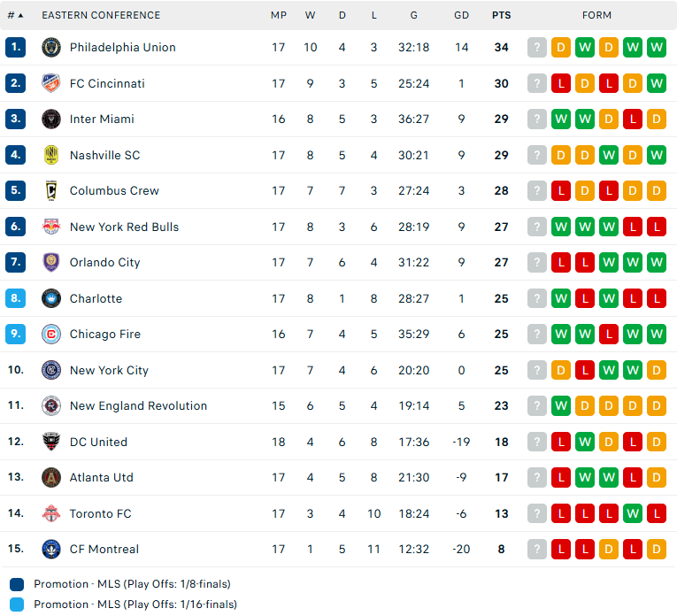Open the New England Revolution team page

pos(138,405)
